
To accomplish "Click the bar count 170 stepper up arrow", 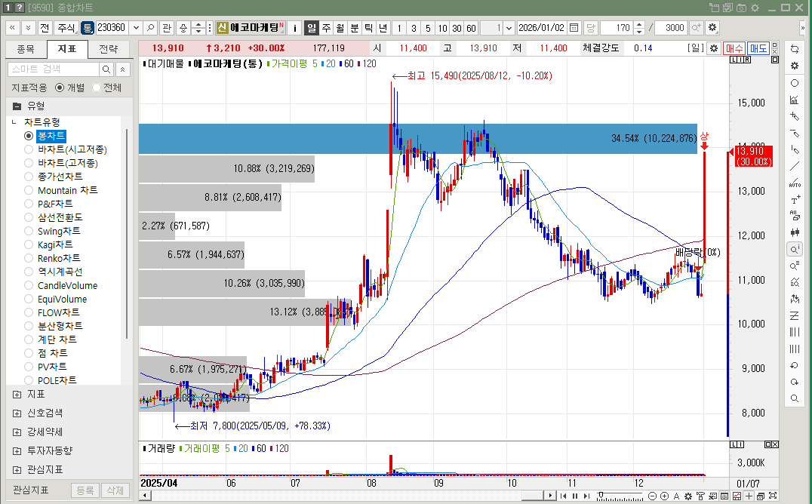I will pos(639,24).
